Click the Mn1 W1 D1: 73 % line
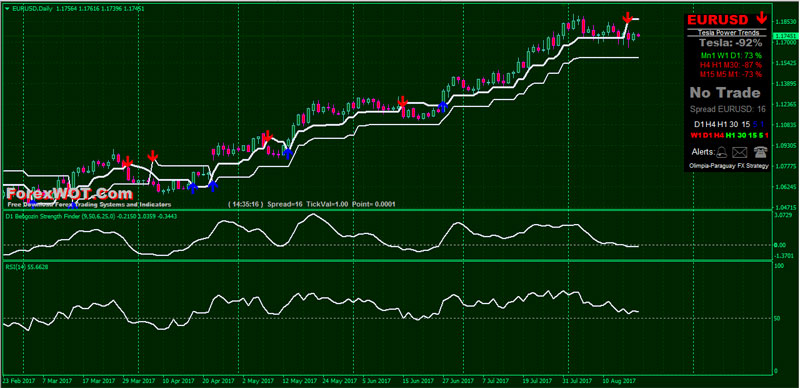Viewport: 800px width, 388px height. click(731, 55)
